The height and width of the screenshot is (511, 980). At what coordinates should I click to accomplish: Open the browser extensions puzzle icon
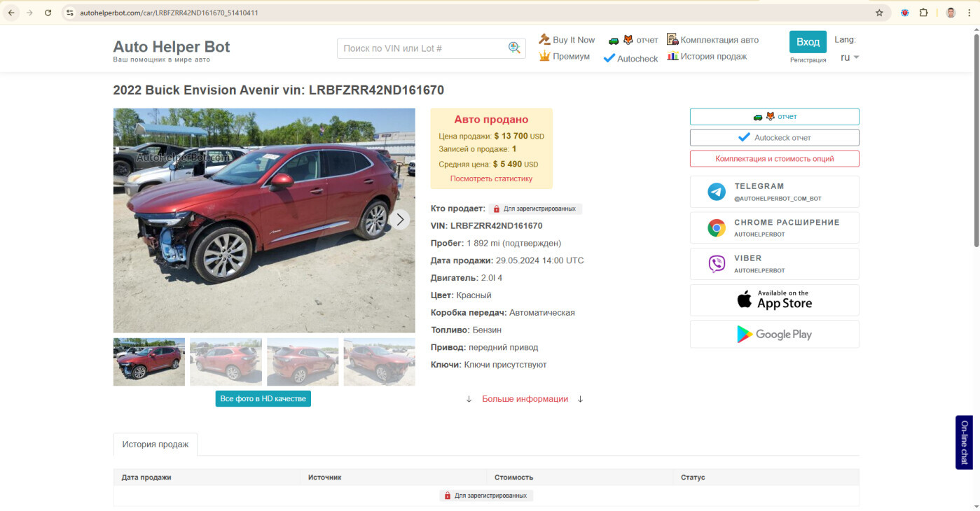pyautogui.click(x=923, y=13)
